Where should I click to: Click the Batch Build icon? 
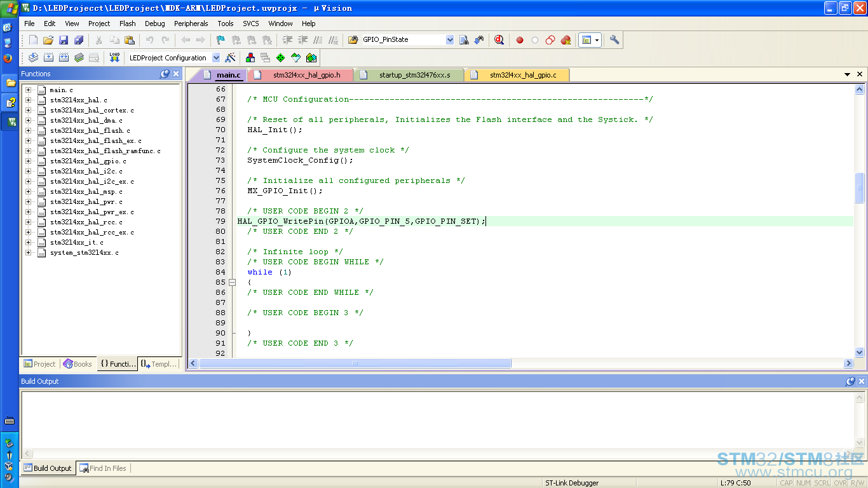click(79, 58)
